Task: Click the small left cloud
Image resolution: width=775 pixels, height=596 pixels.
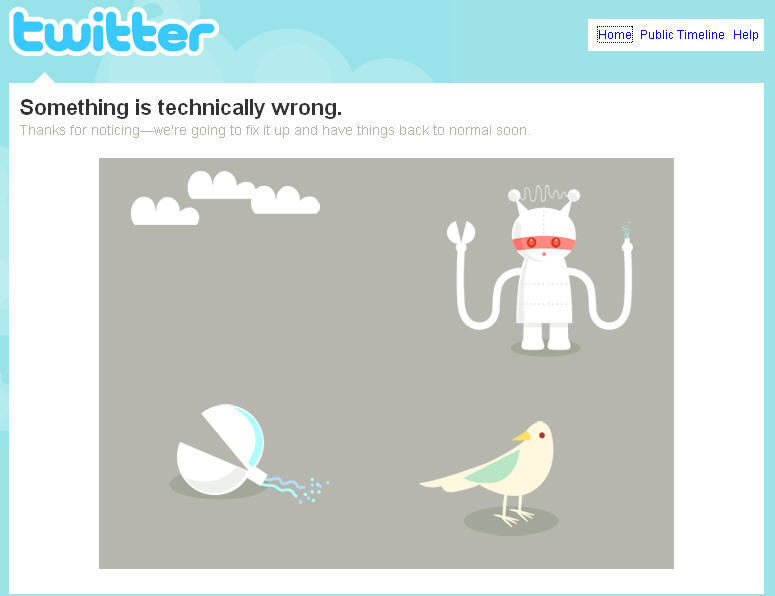Action: (165, 211)
